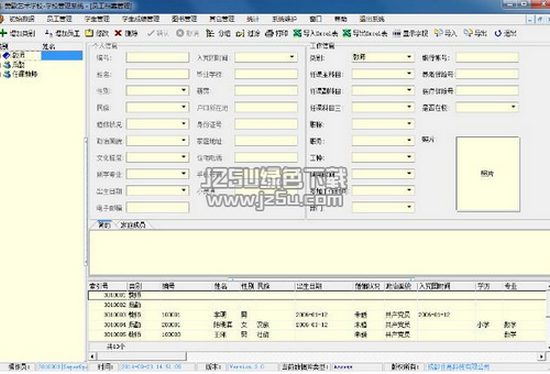This screenshot has width=550, height=374.
Task: Click the red X Delete (删除) icon
Action: point(118,33)
